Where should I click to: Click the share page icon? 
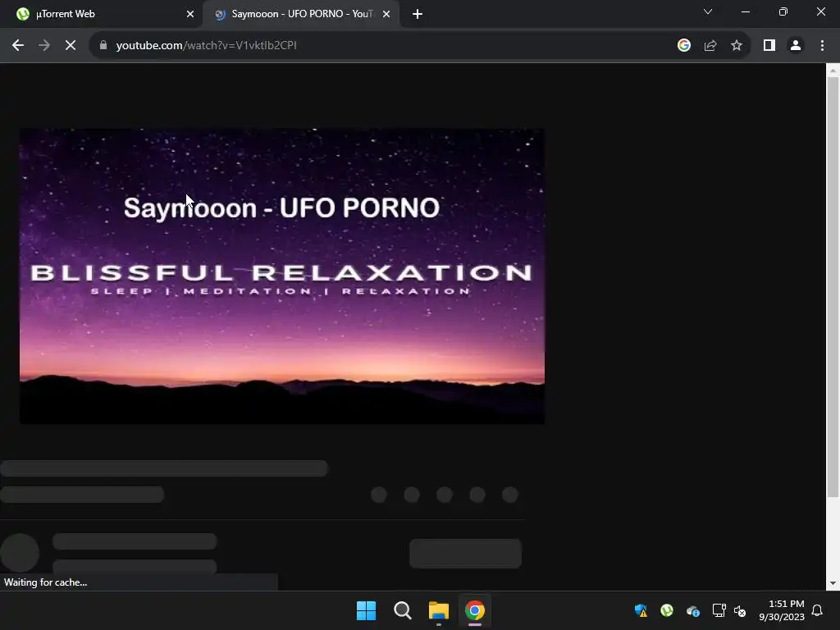pos(710,46)
